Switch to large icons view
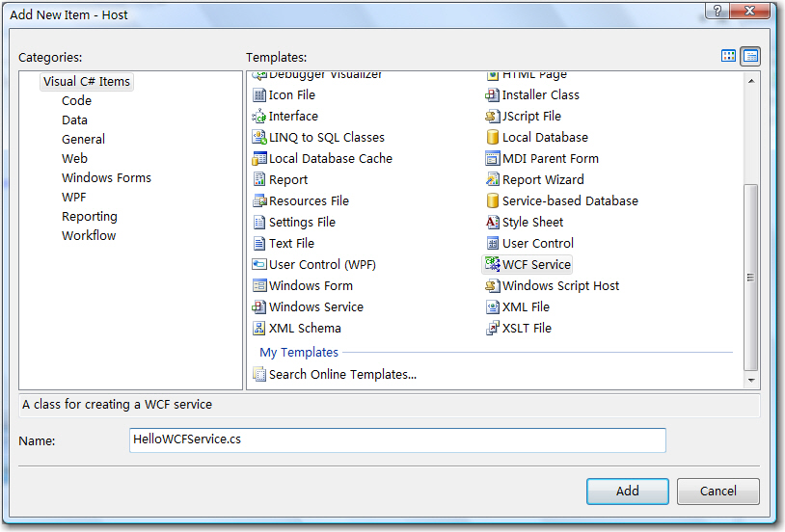The image size is (785, 532). click(x=728, y=56)
